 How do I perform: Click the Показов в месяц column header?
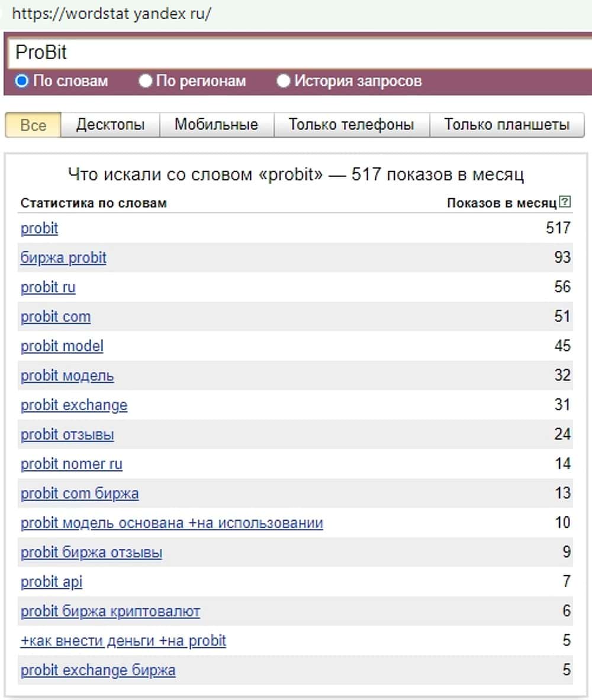click(x=502, y=203)
